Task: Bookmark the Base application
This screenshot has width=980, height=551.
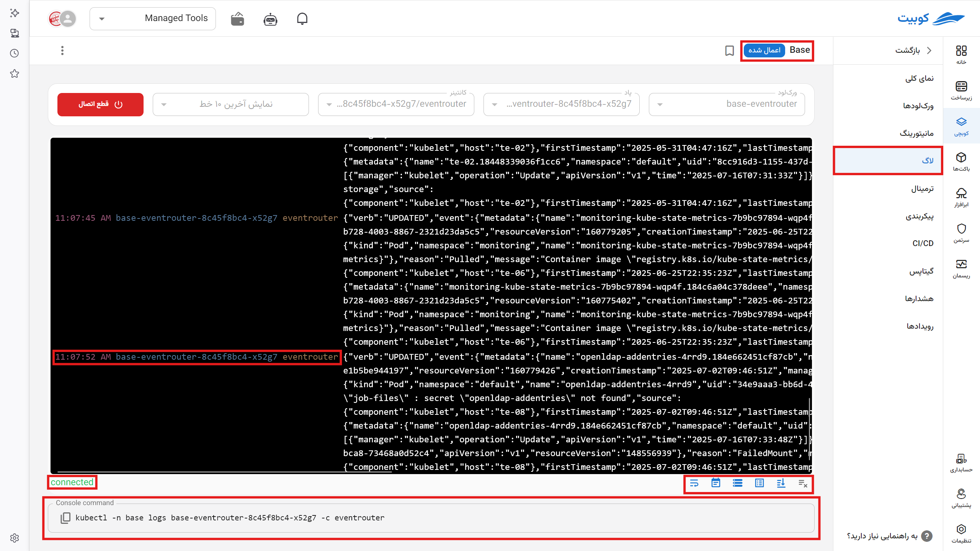Action: click(x=730, y=51)
